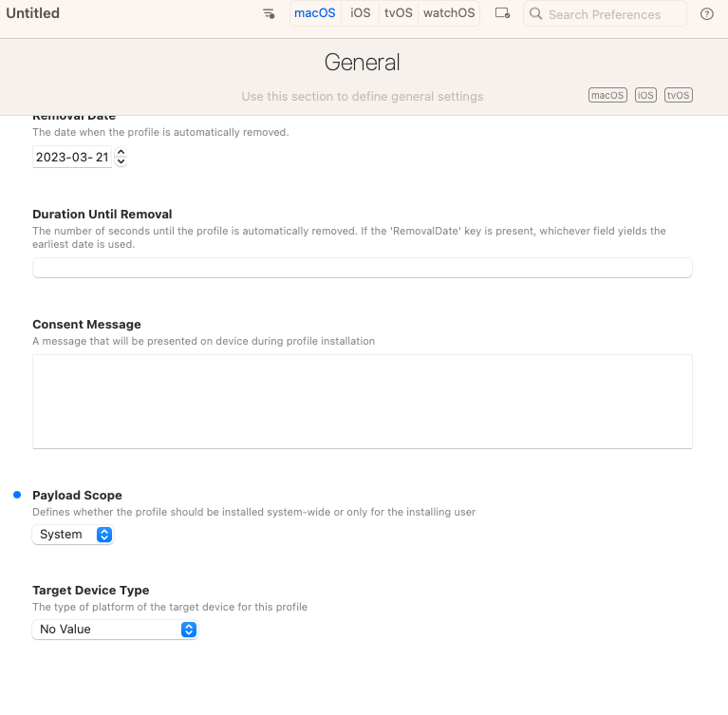Click the iOS platform badge under General
Viewport: 728px width, 715px height.
pos(645,95)
